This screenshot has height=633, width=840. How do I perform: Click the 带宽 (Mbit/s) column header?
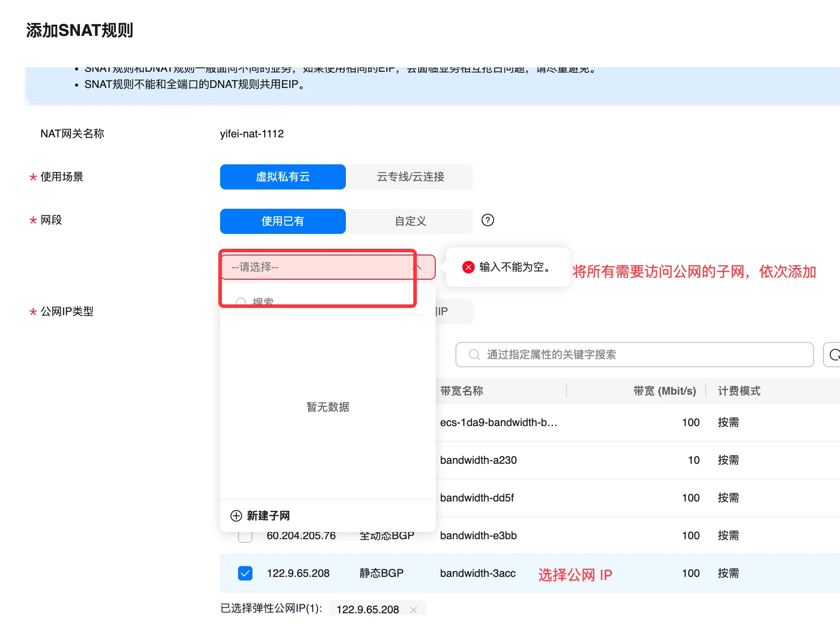664,391
